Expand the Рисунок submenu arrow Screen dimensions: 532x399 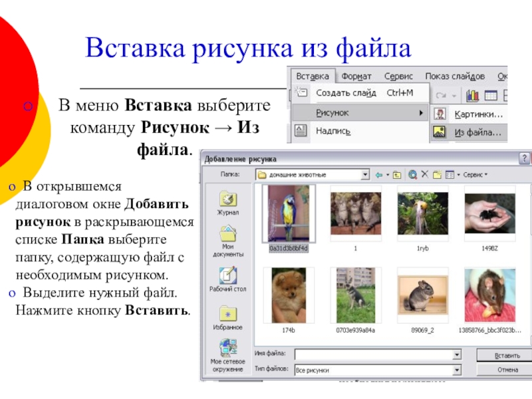421,112
